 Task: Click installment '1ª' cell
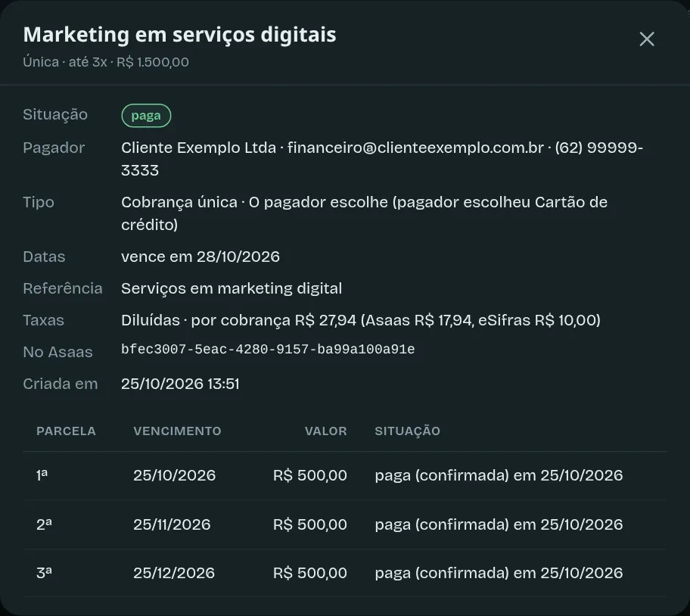pyautogui.click(x=42, y=475)
